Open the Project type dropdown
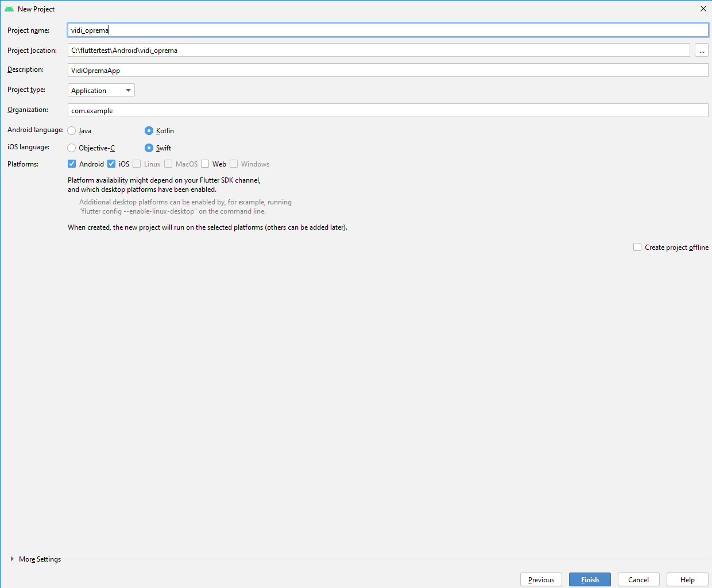712x588 pixels. 101,91
